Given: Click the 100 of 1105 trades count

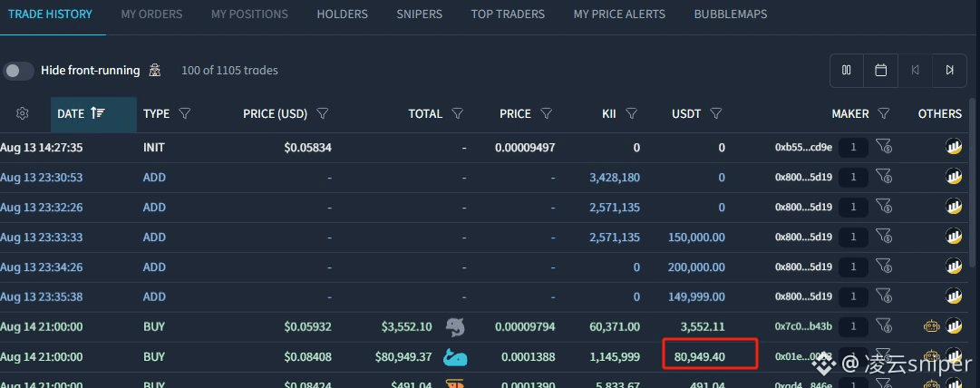Looking at the screenshot, I should coord(229,71).
